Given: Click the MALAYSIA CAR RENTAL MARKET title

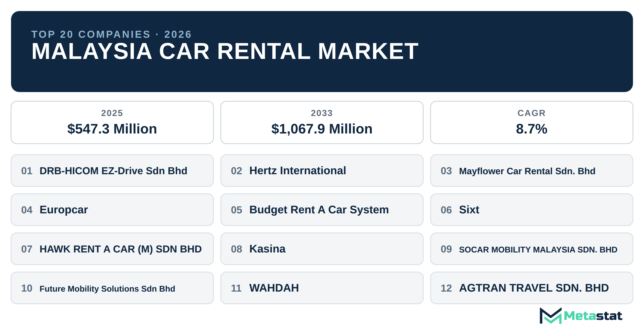Looking at the screenshot, I should [x=225, y=51].
